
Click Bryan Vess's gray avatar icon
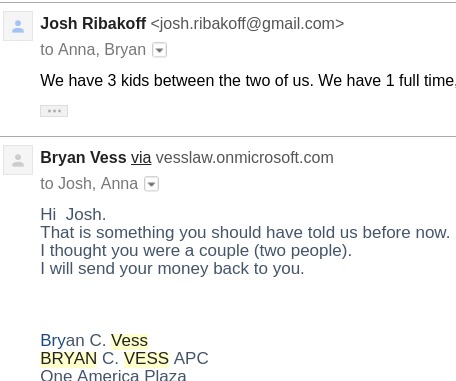pyautogui.click(x=18, y=160)
